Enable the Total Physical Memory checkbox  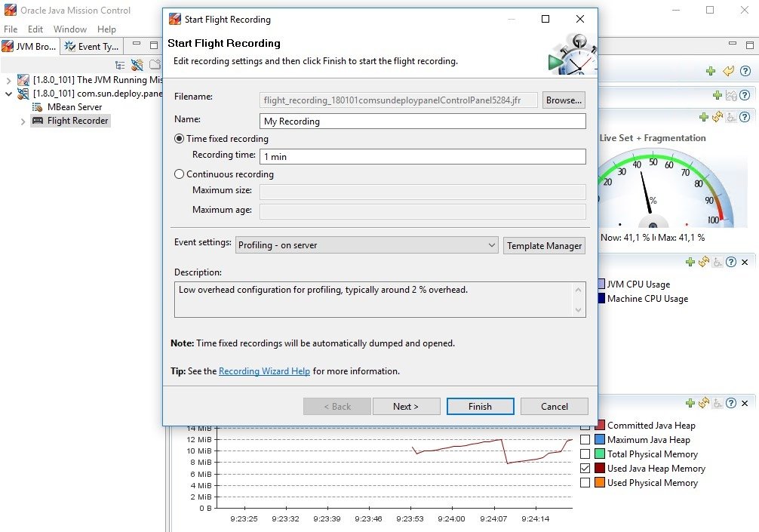pos(585,454)
